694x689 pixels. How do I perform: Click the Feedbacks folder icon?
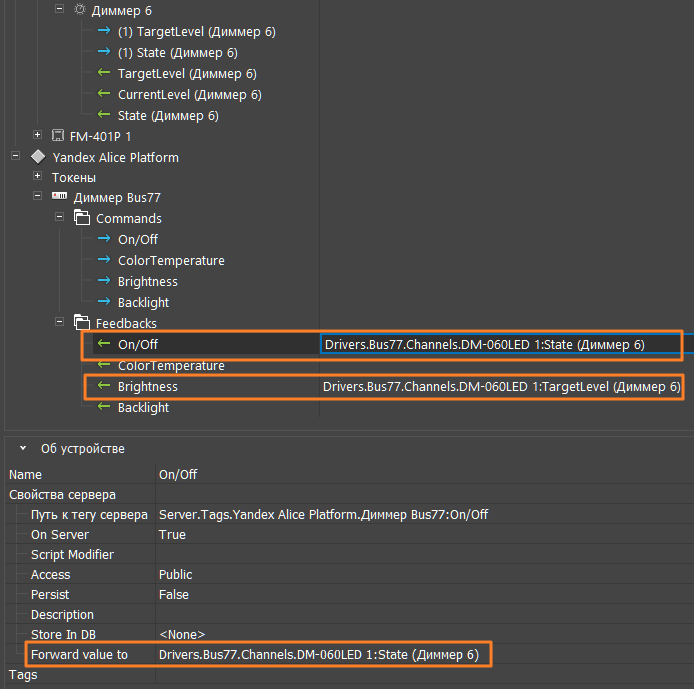click(x=81, y=324)
